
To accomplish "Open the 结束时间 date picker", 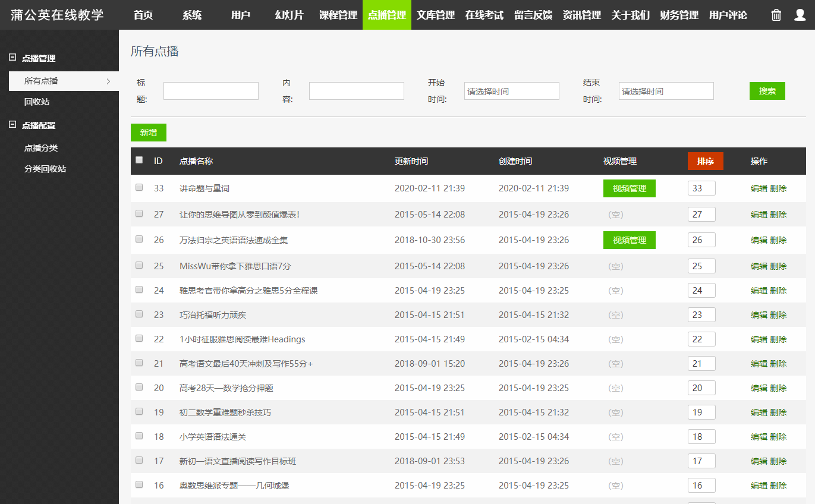I will pos(666,91).
